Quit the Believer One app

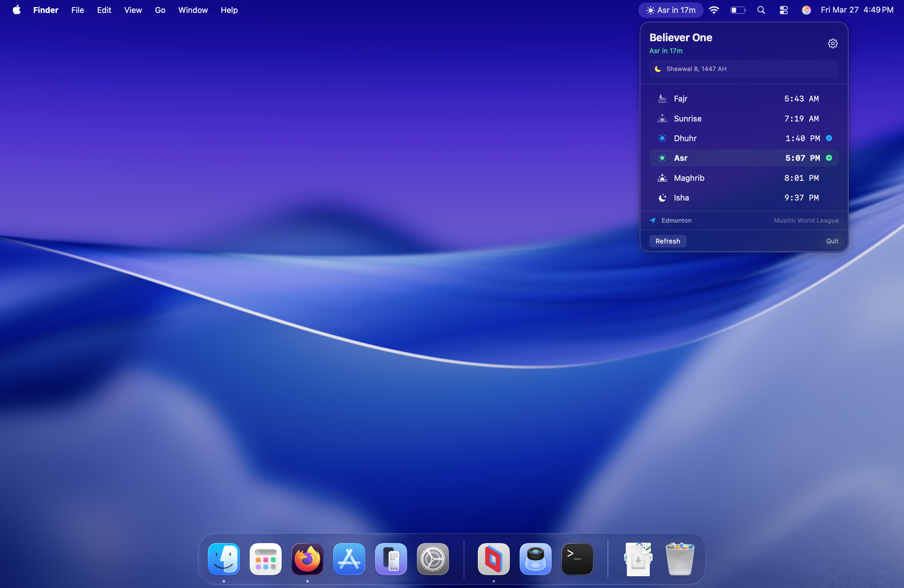[x=832, y=241]
